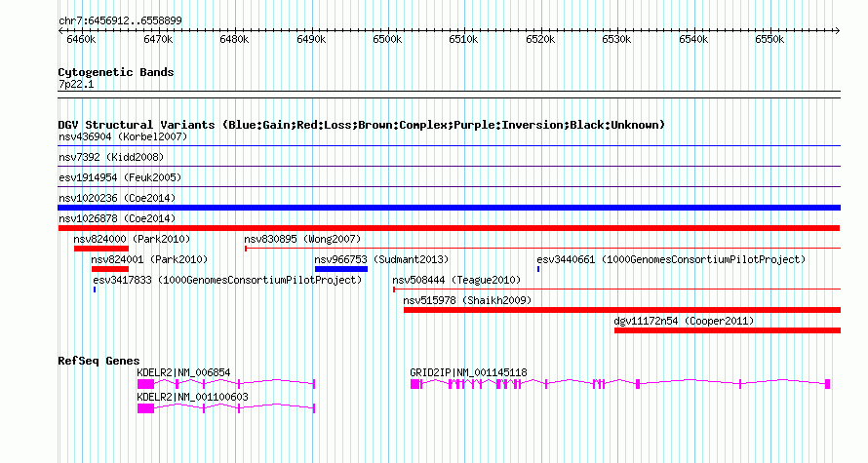Select variant label nsv436904 (Korbel2007)
868x463 pixels.
click(x=123, y=136)
